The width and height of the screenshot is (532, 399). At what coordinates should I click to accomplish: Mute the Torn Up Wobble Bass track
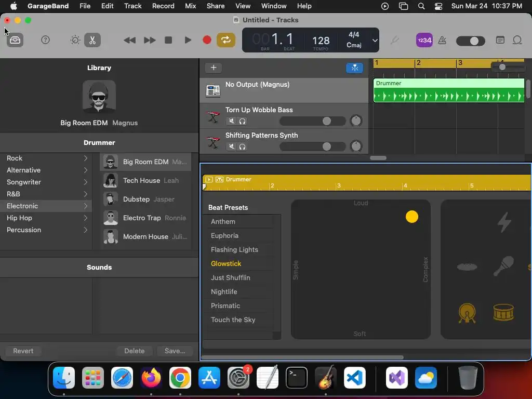tap(231, 121)
